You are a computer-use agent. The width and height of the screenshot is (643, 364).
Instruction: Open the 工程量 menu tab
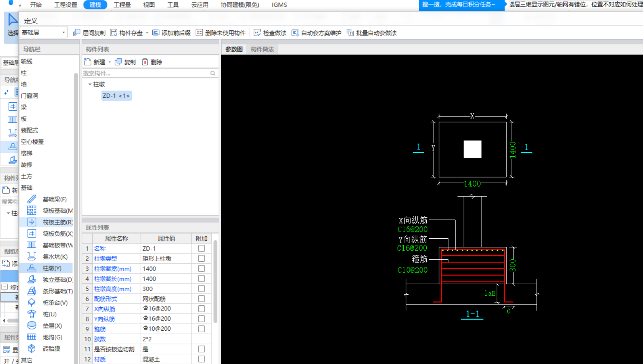coord(122,5)
